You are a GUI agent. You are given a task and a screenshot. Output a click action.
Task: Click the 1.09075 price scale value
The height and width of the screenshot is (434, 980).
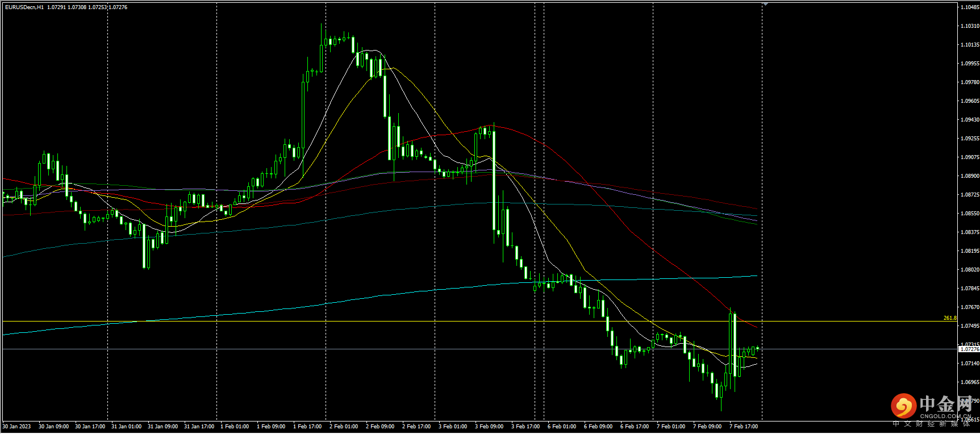(969, 157)
